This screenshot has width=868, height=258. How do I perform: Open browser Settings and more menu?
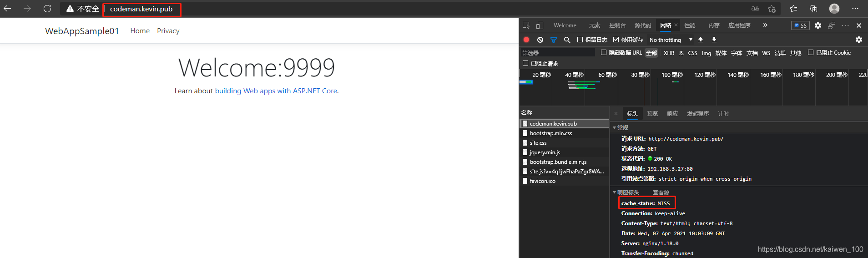(x=855, y=9)
